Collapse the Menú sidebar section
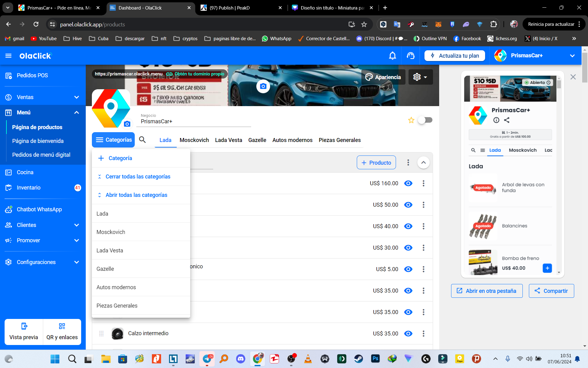Viewport: 588px width, 368px height. click(x=43, y=113)
